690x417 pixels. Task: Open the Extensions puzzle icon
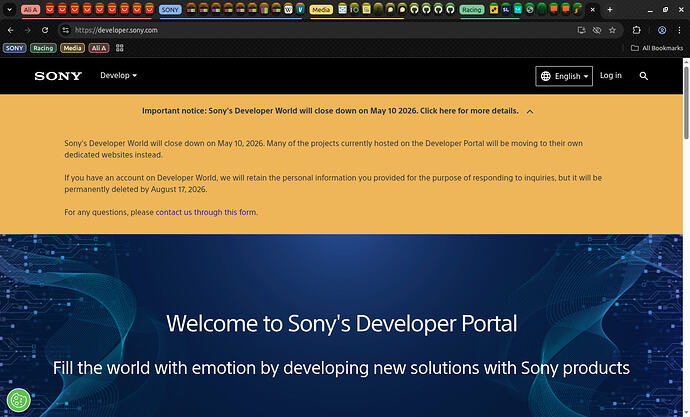[636, 30]
